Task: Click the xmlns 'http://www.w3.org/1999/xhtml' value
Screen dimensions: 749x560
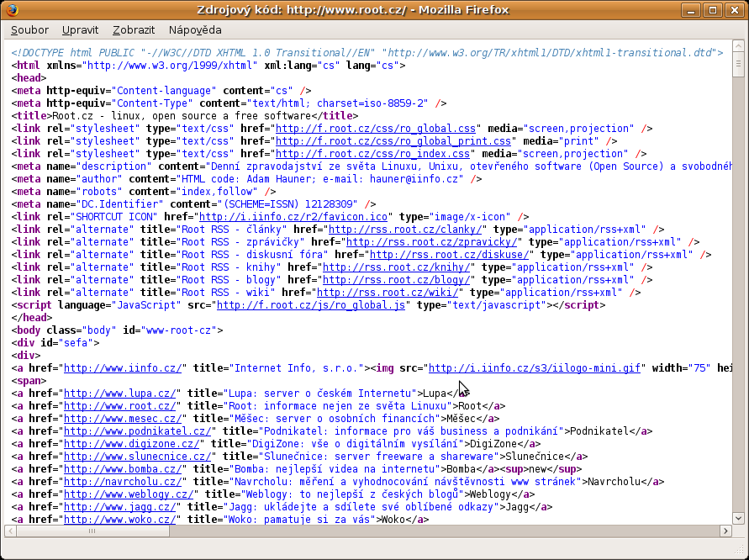Action: point(170,65)
